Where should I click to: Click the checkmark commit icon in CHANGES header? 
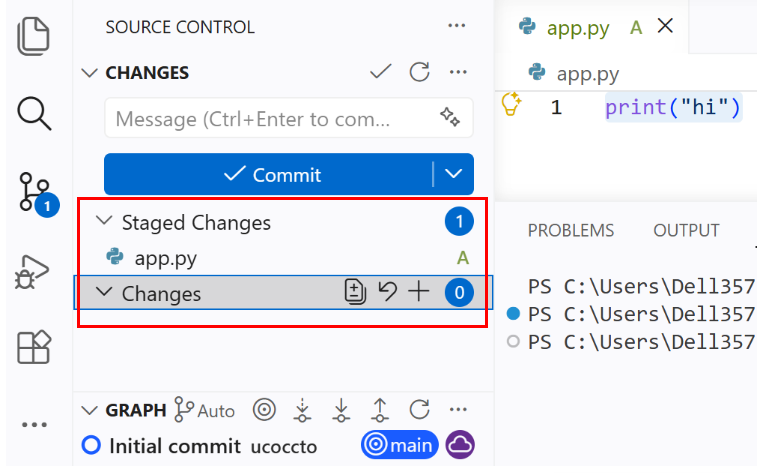pos(381,72)
